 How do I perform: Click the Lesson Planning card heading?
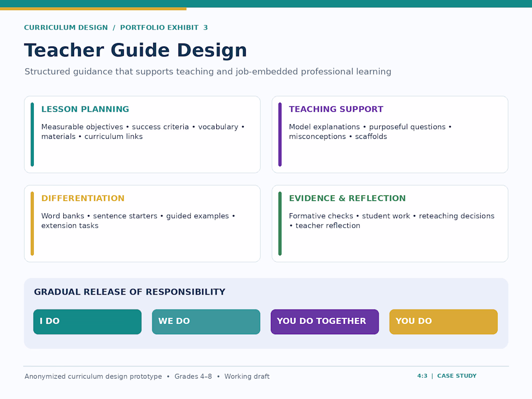click(x=85, y=109)
